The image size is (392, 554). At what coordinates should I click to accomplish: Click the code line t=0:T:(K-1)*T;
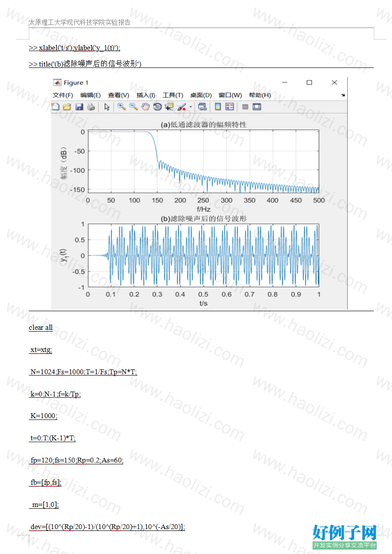(x=53, y=438)
